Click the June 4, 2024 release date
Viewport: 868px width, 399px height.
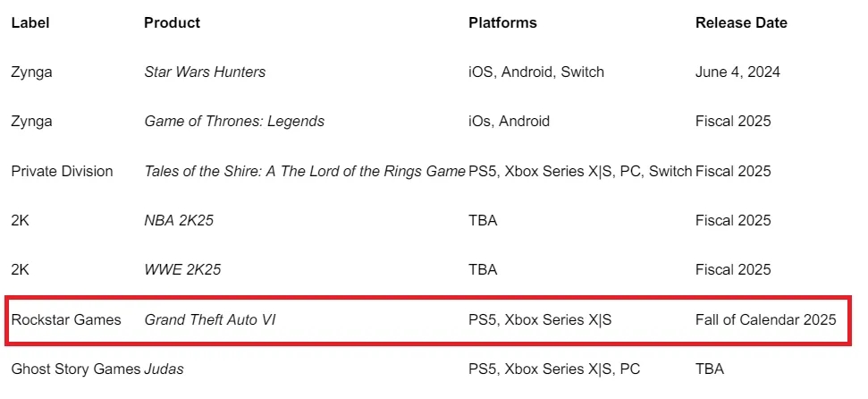pyautogui.click(x=737, y=72)
